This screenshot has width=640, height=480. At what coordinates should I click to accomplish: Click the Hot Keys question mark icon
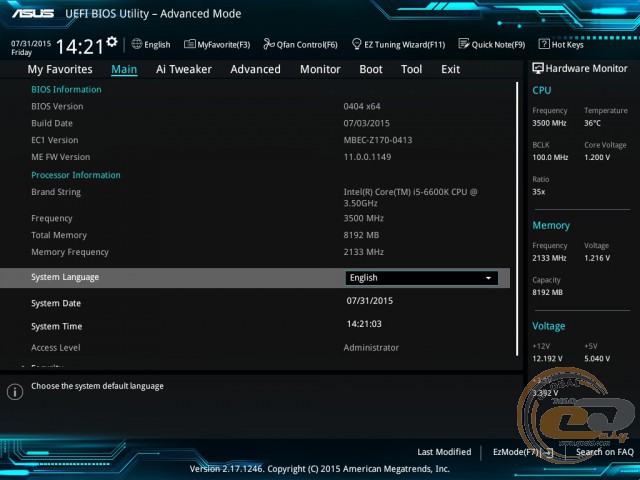(544, 44)
